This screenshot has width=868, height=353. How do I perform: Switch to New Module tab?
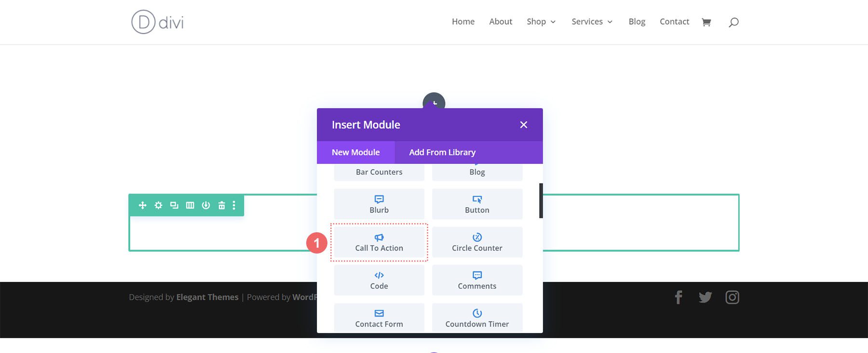click(x=356, y=152)
